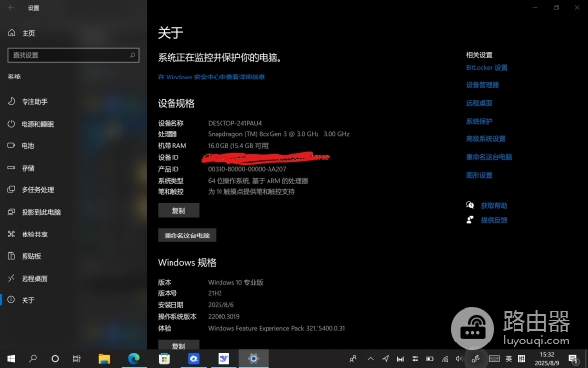Launch Microsoft Edge from taskbar
Screen dimensions: 588x368
point(134,359)
